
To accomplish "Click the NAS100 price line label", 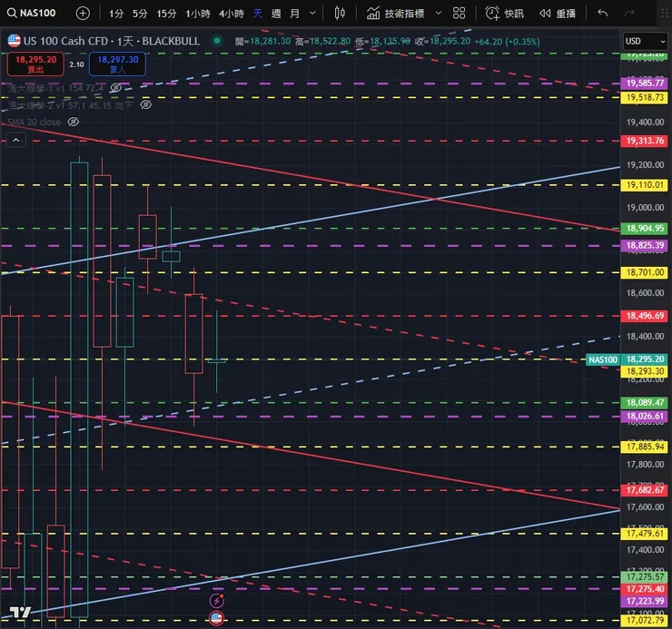I will coord(603,360).
